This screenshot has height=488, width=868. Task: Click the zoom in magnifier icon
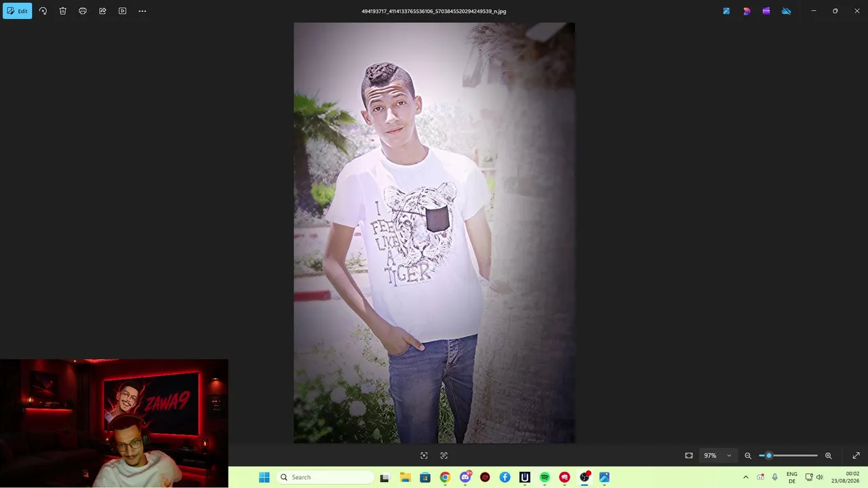point(828,455)
